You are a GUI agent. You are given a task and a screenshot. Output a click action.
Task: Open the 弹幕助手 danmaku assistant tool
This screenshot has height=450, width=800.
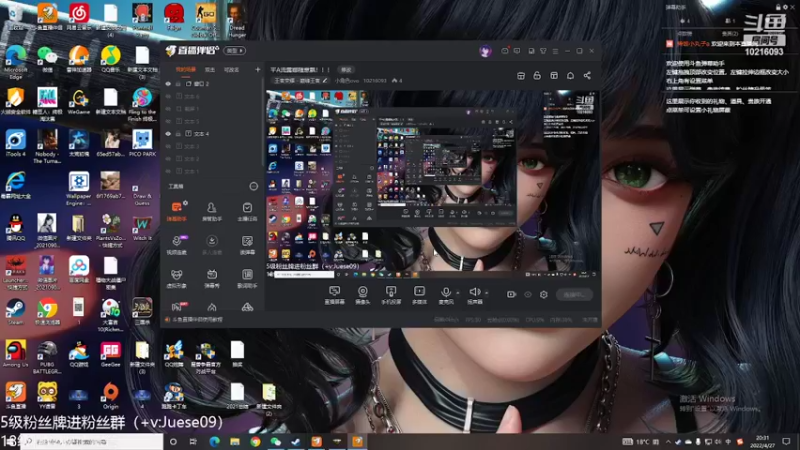(x=177, y=211)
